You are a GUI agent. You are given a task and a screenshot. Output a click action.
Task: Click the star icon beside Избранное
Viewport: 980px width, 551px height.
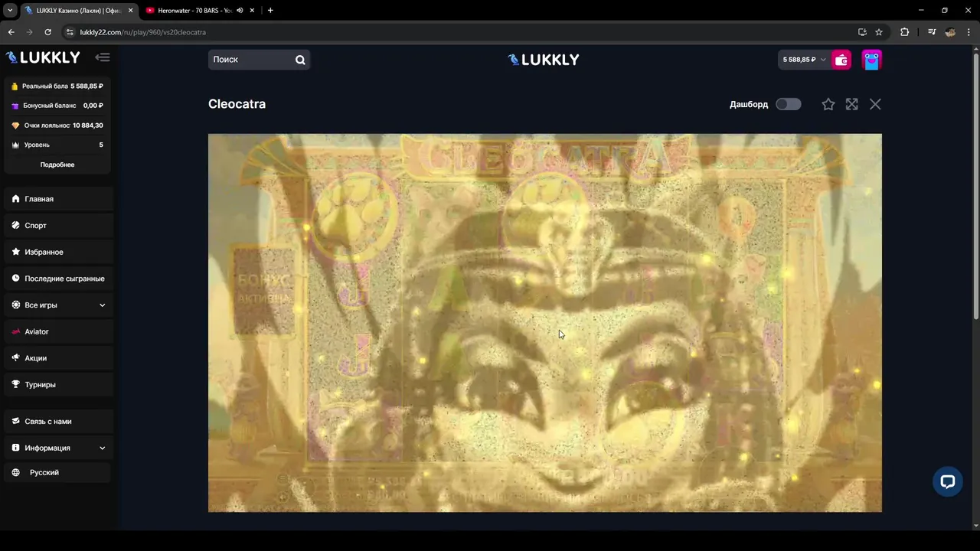[x=16, y=252]
